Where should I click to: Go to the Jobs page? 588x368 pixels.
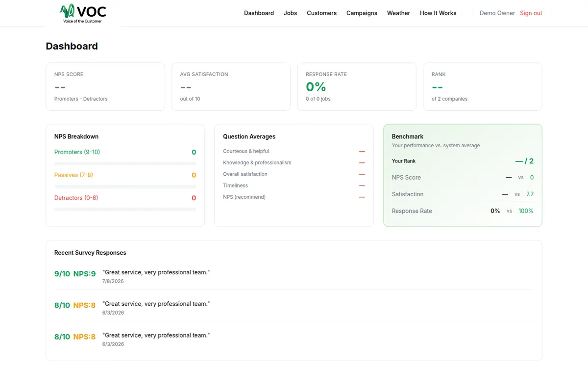tap(290, 13)
